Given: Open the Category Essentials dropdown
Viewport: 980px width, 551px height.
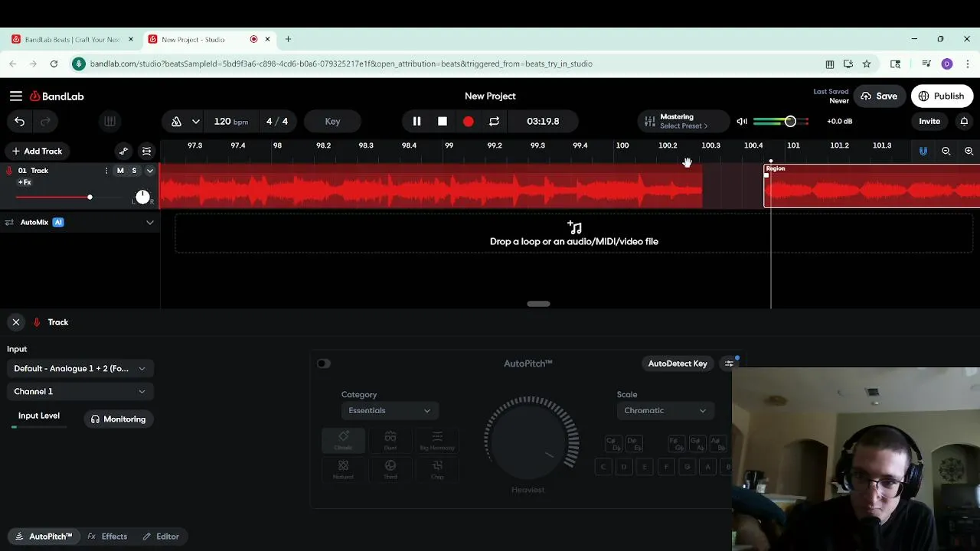Looking at the screenshot, I should pyautogui.click(x=390, y=410).
